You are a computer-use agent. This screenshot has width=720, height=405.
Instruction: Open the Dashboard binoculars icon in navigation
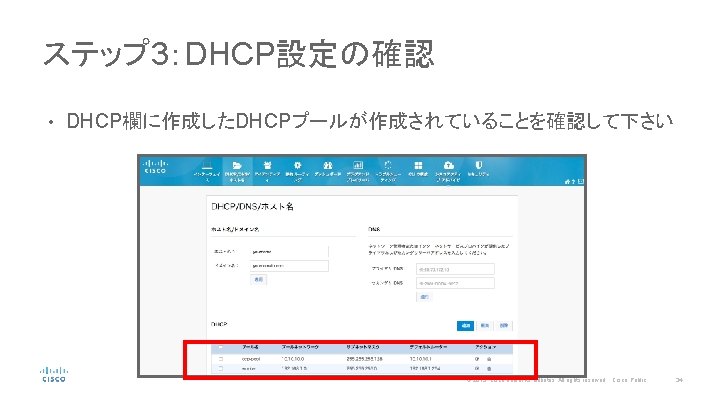327,165
